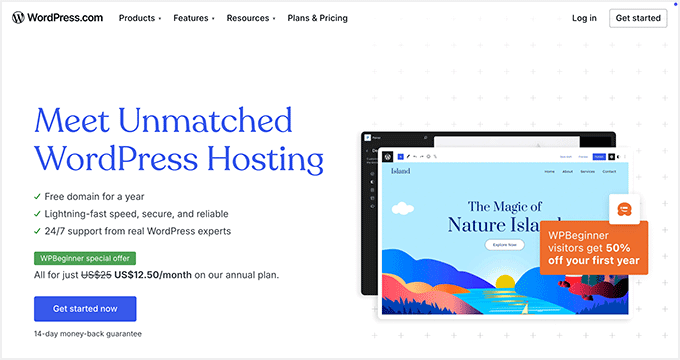The height and width of the screenshot is (360, 680).
Task: Click the orange WPBeginner 50% off banner
Action: [594, 248]
